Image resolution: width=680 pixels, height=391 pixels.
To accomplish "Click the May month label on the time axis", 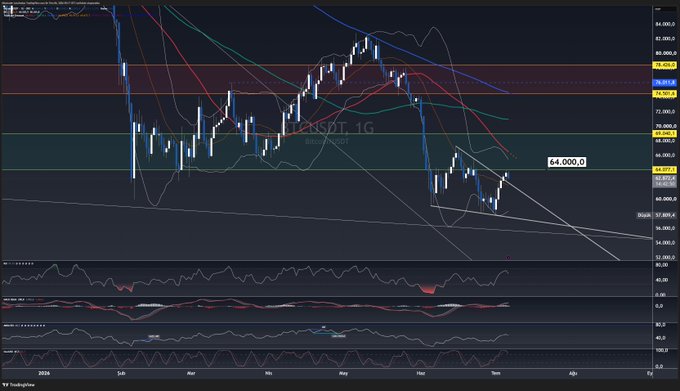I will (343, 373).
